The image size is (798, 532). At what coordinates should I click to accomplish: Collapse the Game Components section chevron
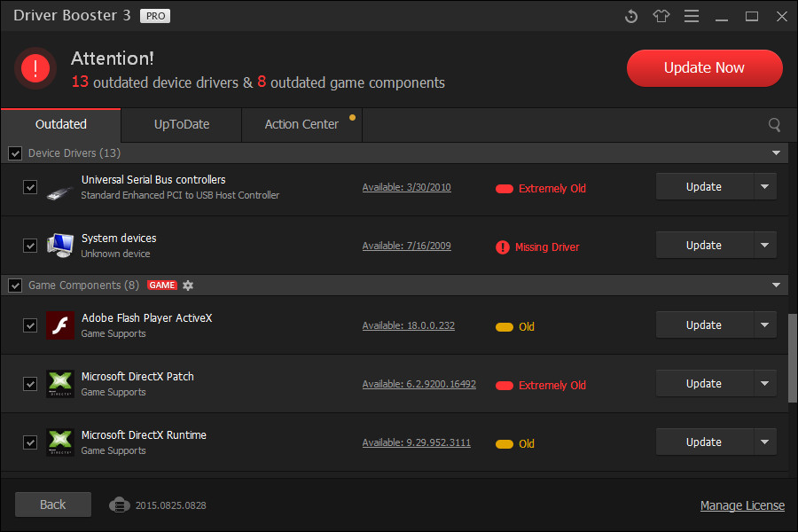[777, 286]
